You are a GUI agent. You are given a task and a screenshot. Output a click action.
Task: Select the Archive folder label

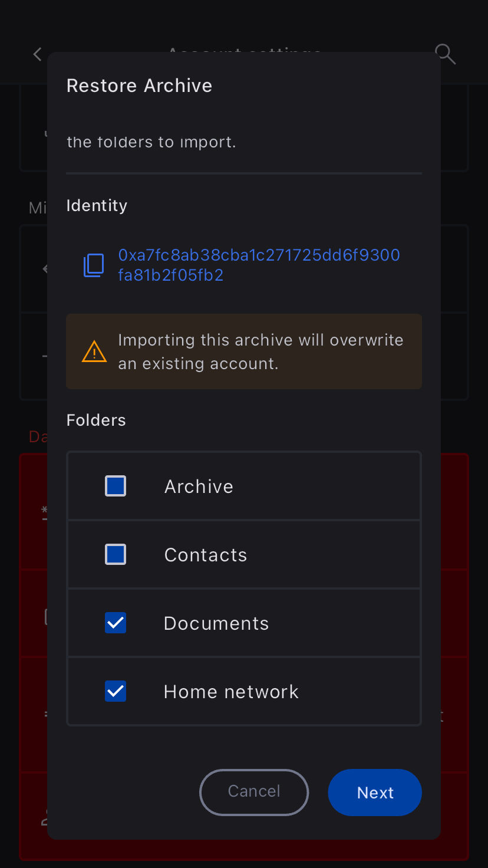(x=199, y=486)
